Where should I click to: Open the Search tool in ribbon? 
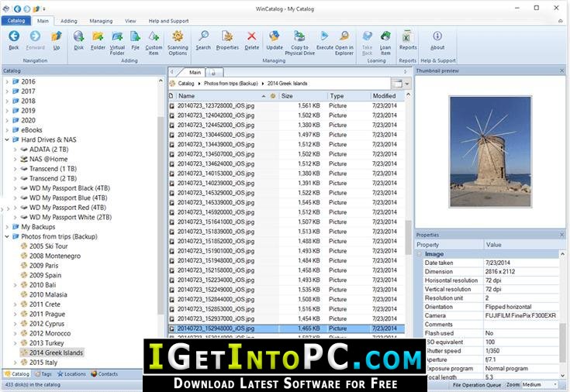tap(203, 36)
